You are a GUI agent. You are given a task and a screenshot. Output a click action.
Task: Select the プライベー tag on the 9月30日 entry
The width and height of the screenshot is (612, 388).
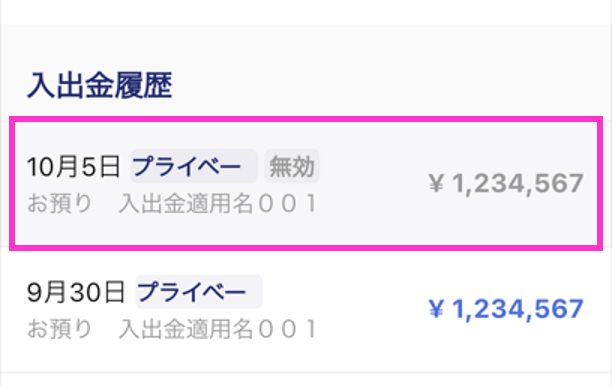click(199, 292)
